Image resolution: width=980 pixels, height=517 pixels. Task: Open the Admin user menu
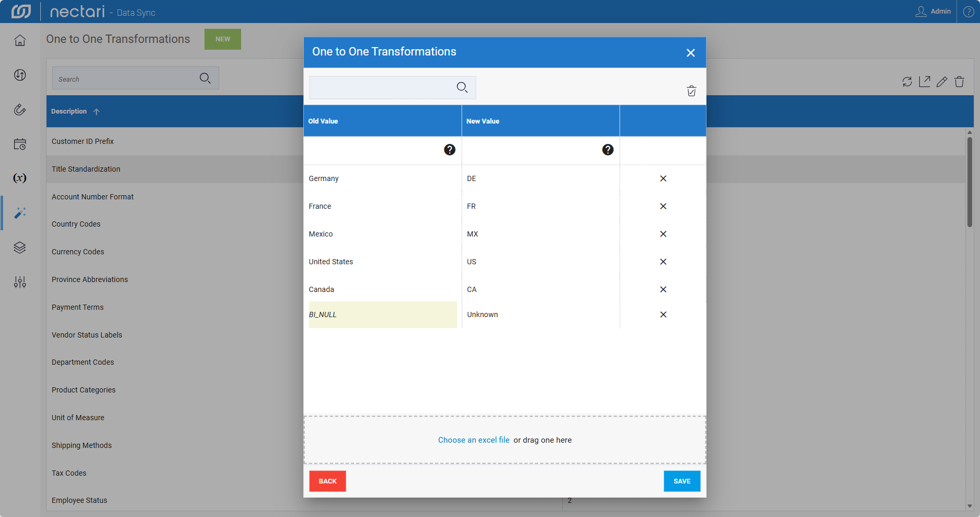(933, 12)
